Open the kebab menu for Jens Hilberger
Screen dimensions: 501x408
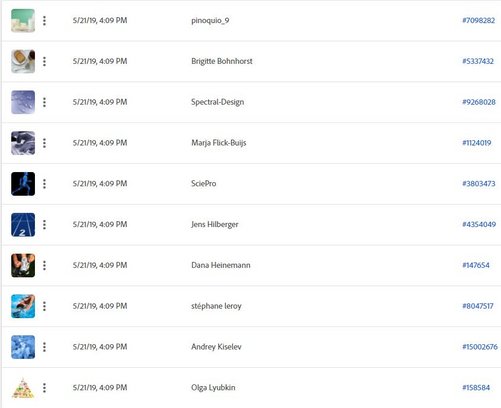44,225
